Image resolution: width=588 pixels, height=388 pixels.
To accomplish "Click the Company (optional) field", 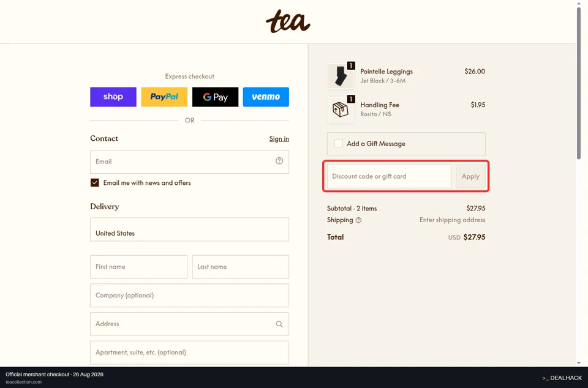I will click(189, 296).
